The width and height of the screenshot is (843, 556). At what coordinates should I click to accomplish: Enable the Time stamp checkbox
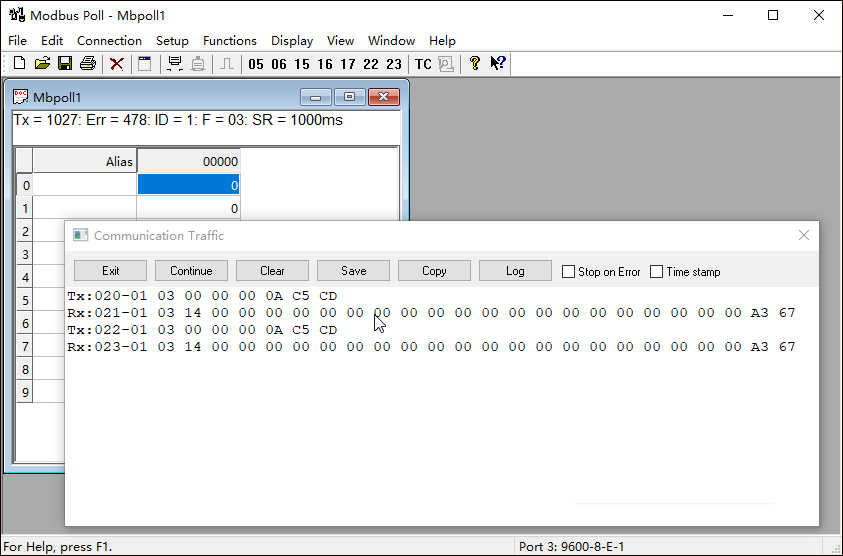tap(656, 272)
